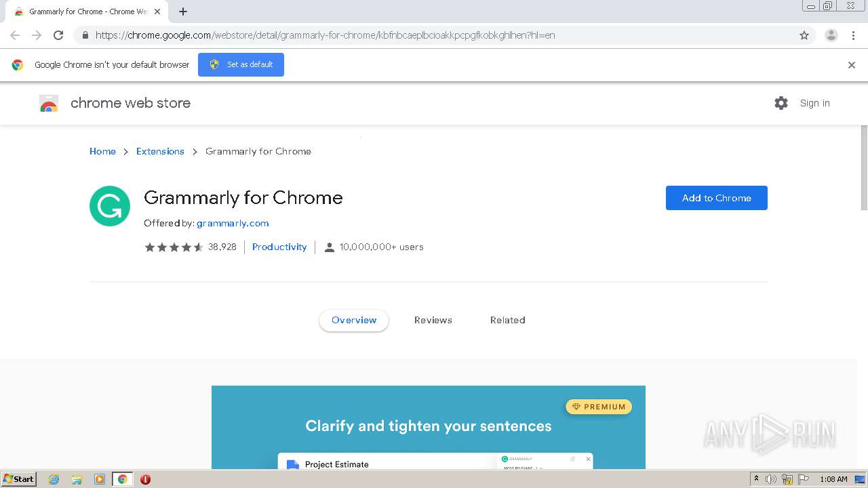Viewport: 868px width, 488px height.
Task: Expand hidden system tray icons
Action: click(756, 479)
